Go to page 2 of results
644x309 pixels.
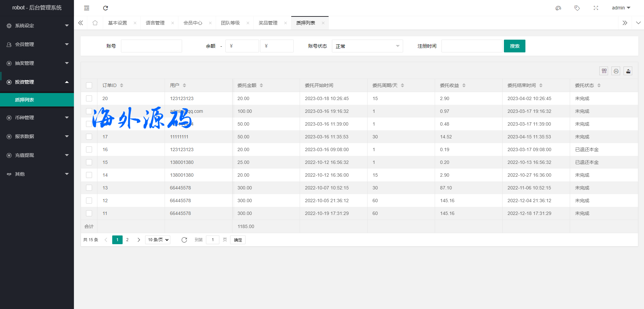tap(127, 240)
